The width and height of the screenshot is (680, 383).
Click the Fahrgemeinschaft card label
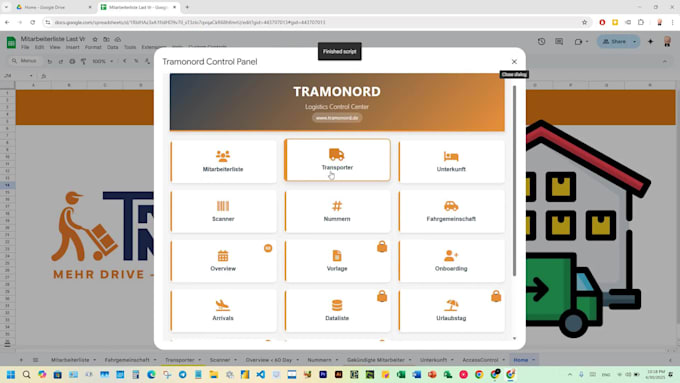451,219
